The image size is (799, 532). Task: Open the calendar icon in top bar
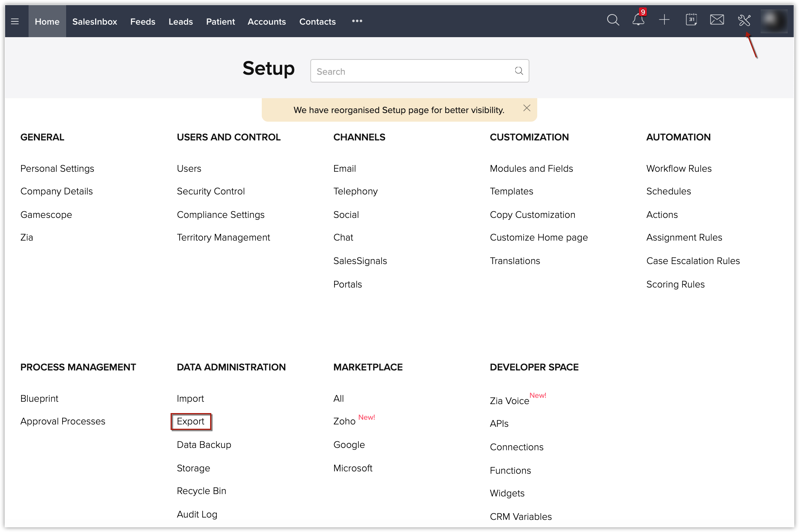(691, 20)
